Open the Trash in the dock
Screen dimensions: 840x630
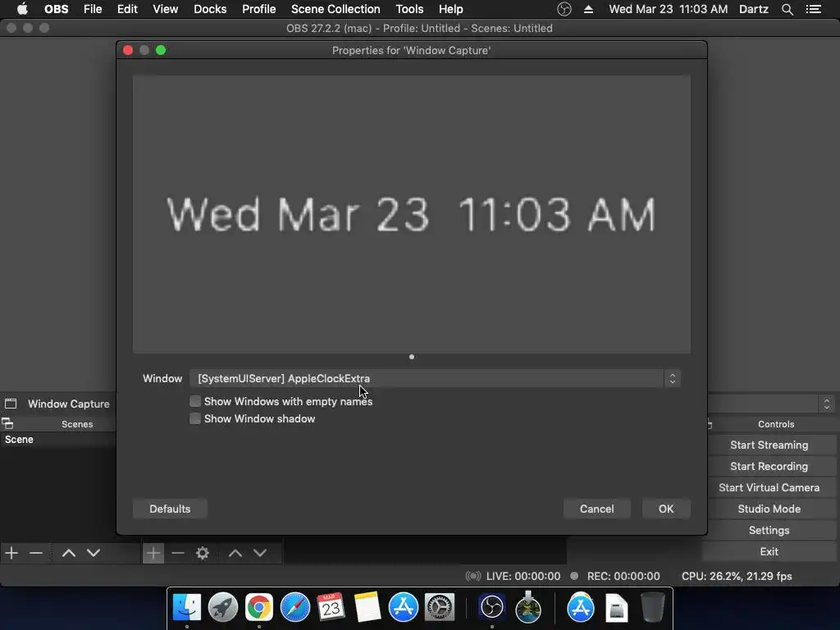pos(652,607)
